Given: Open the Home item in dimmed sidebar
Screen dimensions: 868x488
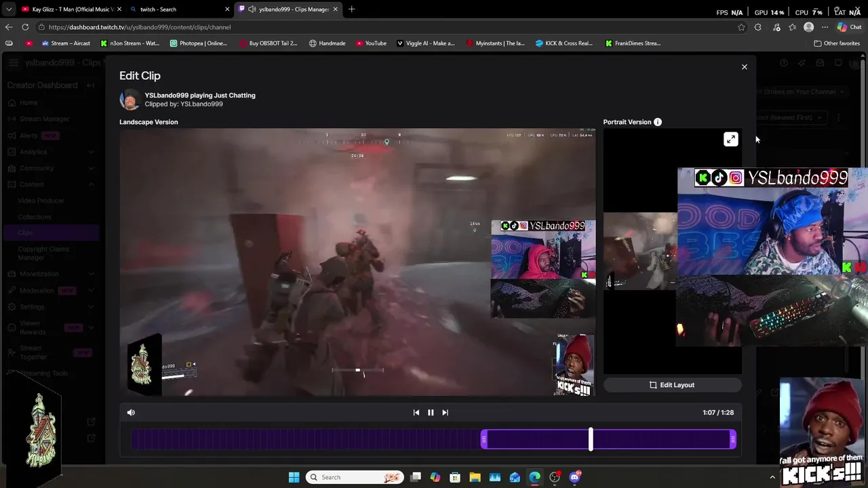Looking at the screenshot, I should coord(28,103).
